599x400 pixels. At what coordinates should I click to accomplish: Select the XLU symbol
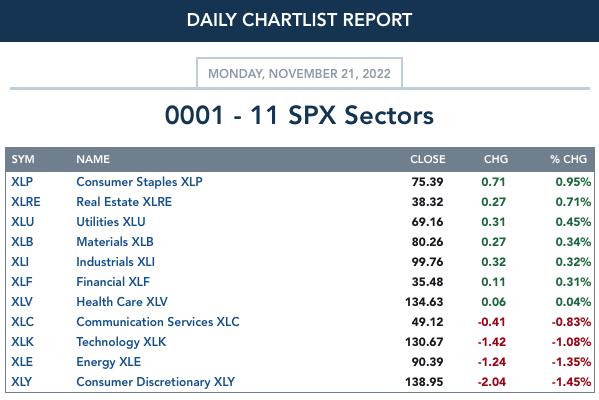tap(23, 222)
